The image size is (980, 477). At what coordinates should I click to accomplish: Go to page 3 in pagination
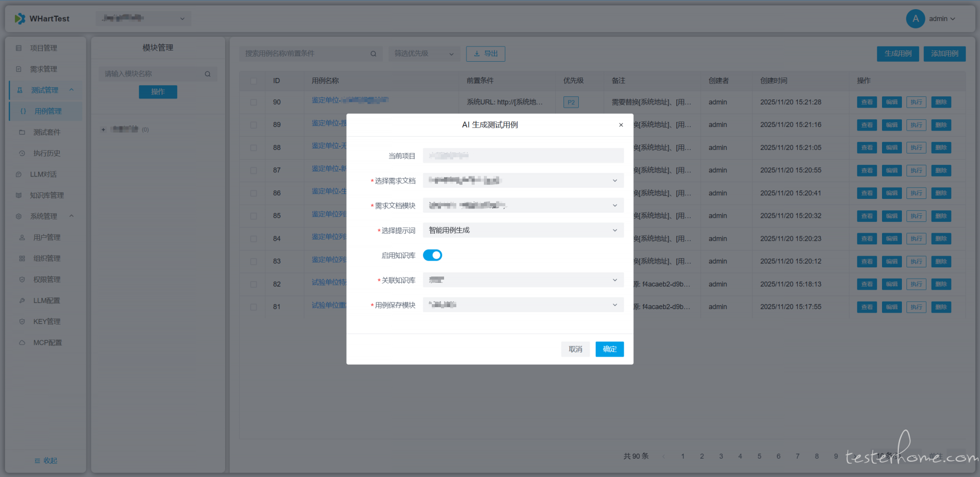point(721,456)
